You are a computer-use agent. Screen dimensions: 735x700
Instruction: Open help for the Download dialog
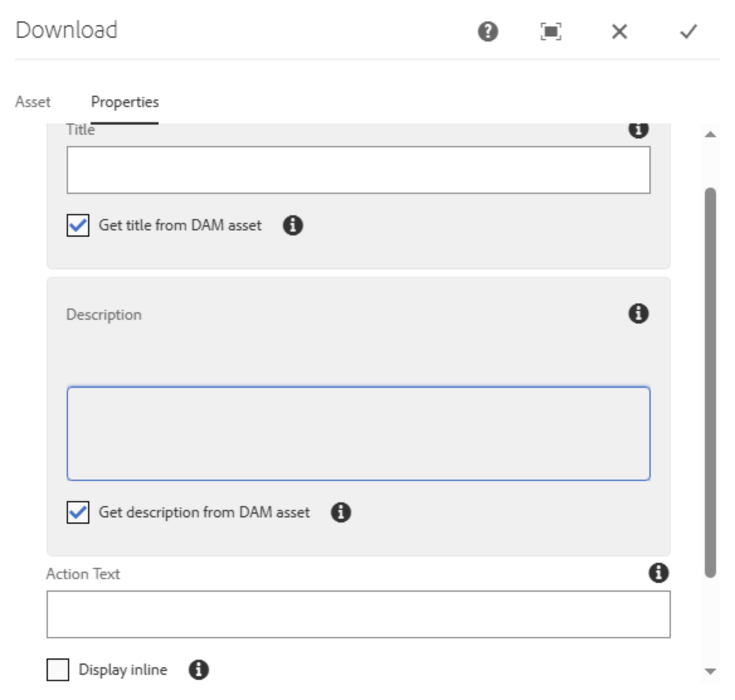pyautogui.click(x=487, y=32)
